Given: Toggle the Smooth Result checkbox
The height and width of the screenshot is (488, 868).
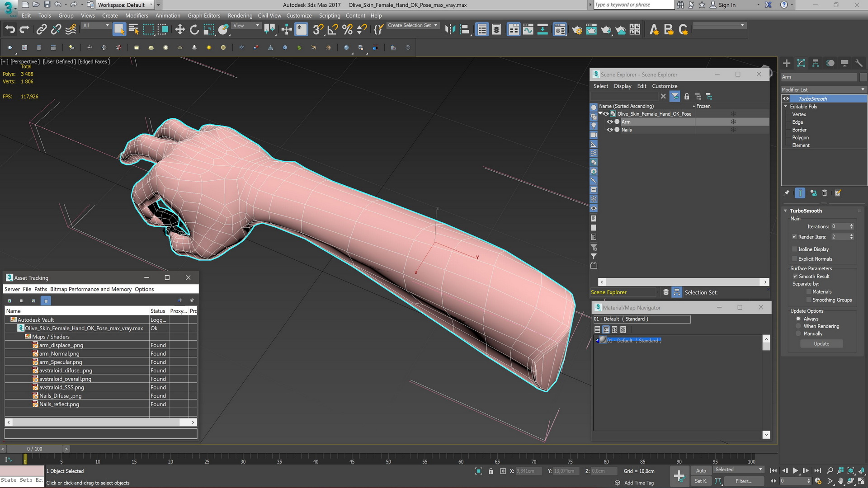Looking at the screenshot, I should [x=795, y=276].
